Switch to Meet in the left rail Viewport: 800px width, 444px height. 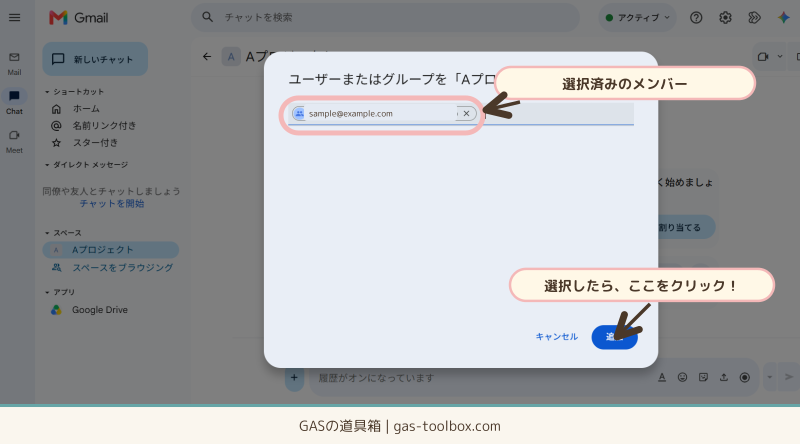pos(14,141)
